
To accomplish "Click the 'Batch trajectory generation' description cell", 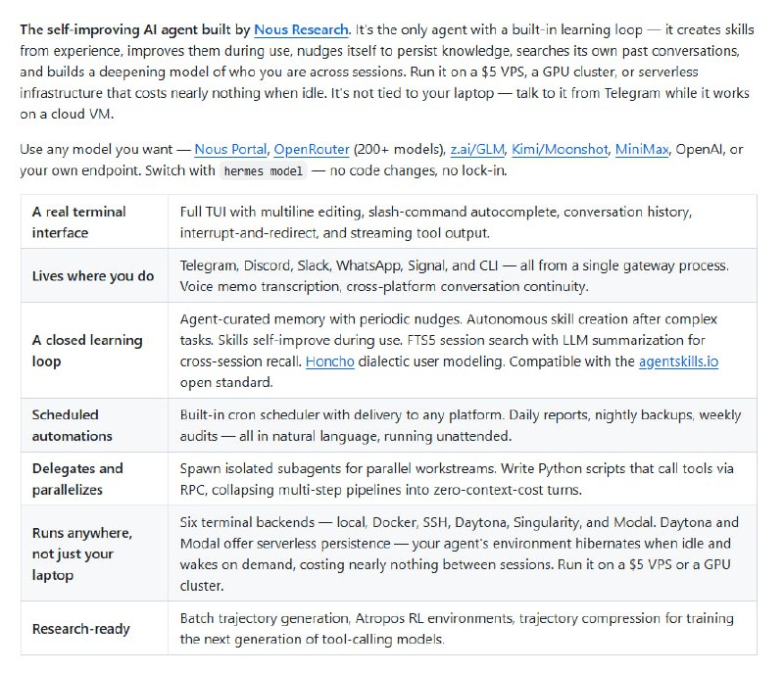I will click(x=457, y=629).
